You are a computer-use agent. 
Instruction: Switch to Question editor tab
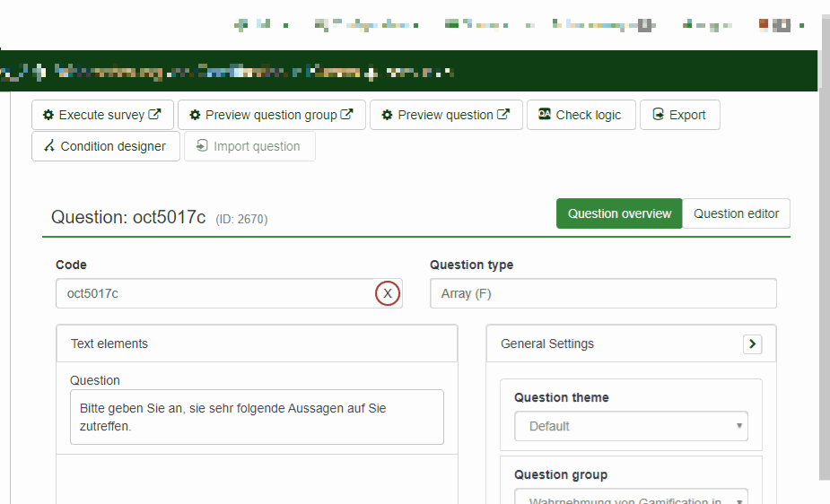coord(737,213)
